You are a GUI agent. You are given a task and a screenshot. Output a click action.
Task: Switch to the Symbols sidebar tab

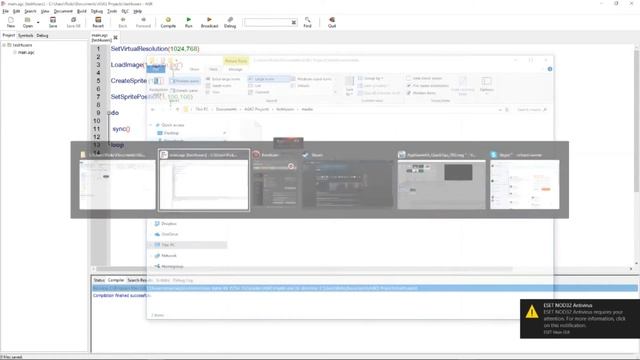25,36
